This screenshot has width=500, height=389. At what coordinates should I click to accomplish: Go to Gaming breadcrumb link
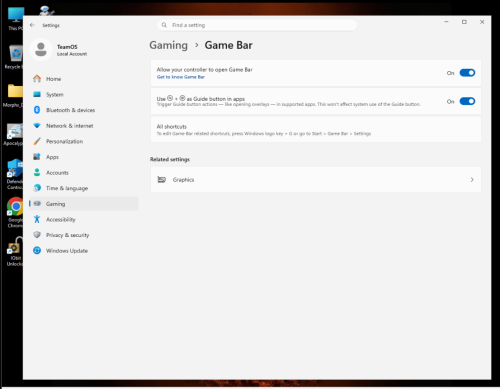coord(168,45)
